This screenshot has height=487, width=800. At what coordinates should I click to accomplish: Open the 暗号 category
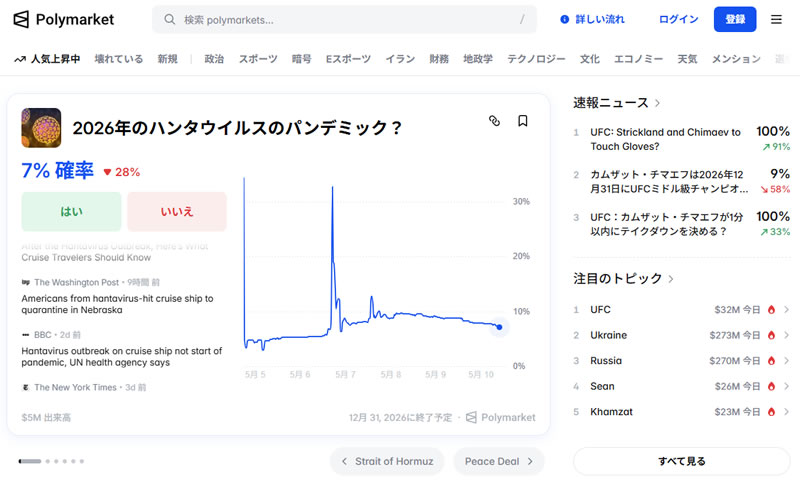coord(302,59)
